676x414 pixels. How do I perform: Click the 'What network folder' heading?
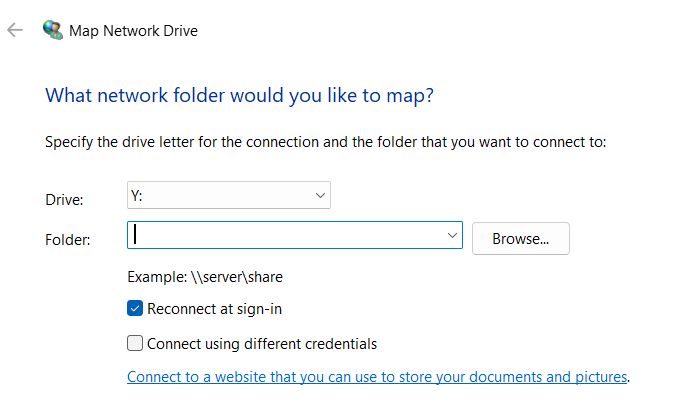(x=239, y=96)
